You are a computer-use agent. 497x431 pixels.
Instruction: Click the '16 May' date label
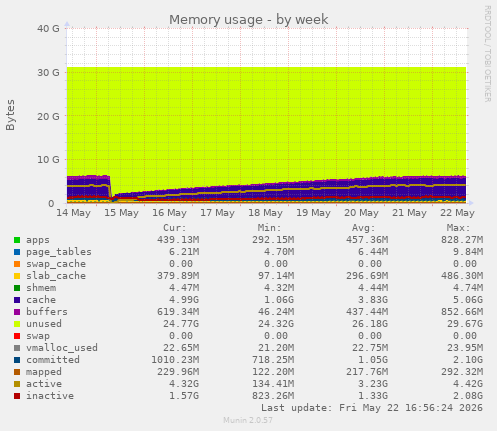pos(169,213)
